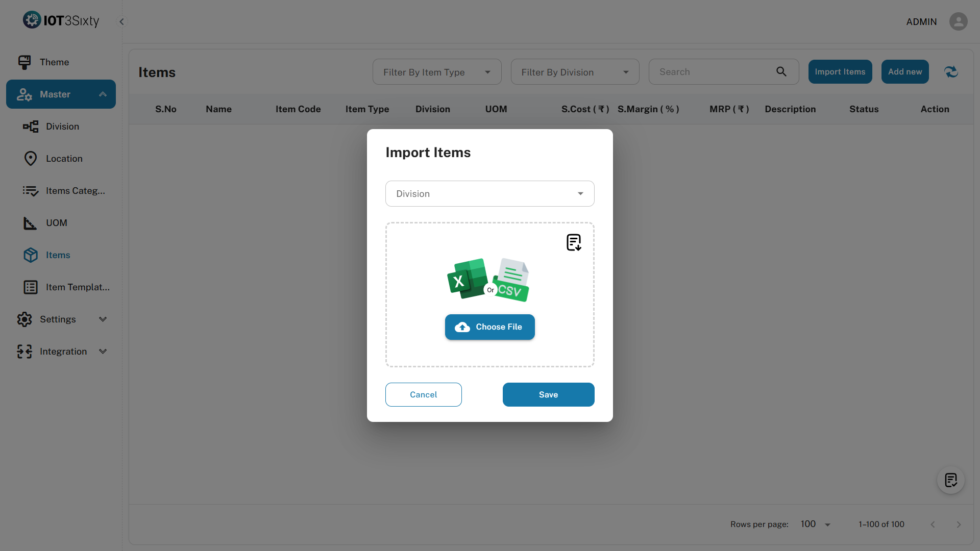Open the Division dropdown in dialog

tap(489, 194)
